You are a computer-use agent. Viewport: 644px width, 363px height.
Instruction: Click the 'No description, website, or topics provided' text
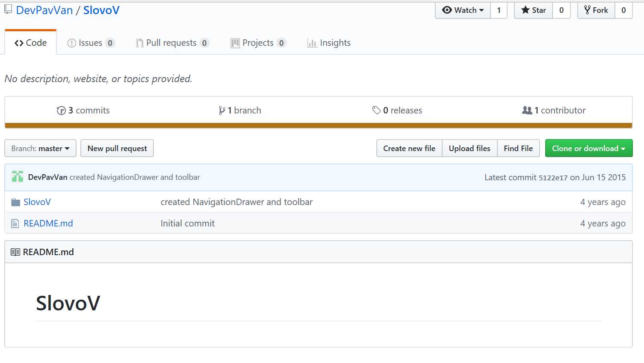pos(98,79)
